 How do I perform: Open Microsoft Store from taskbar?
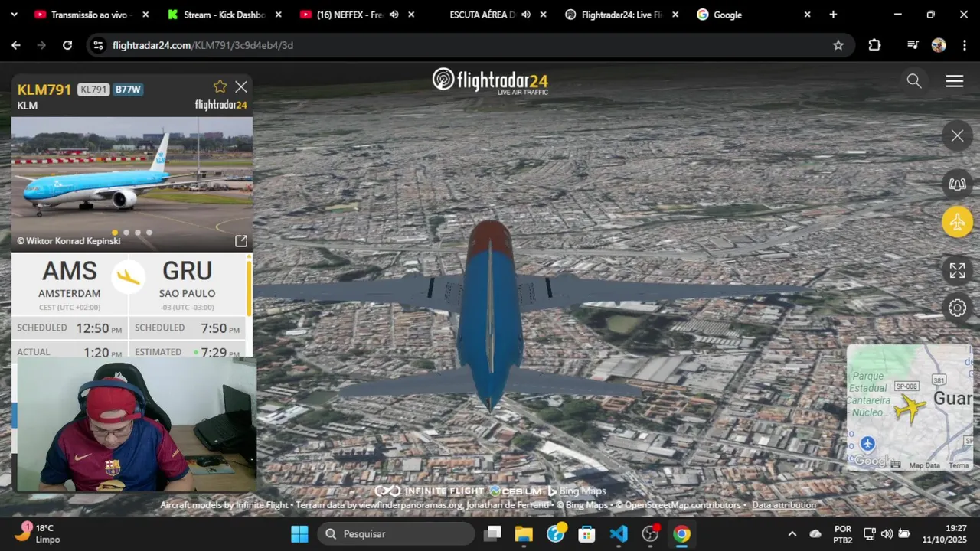click(x=586, y=533)
